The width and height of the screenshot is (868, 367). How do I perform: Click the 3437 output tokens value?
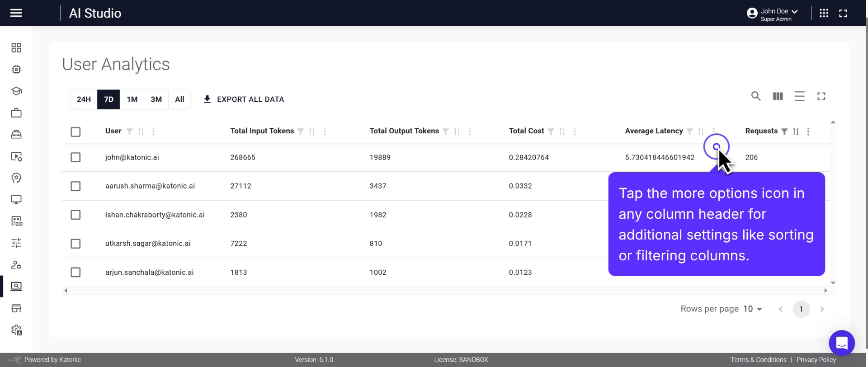[378, 186]
